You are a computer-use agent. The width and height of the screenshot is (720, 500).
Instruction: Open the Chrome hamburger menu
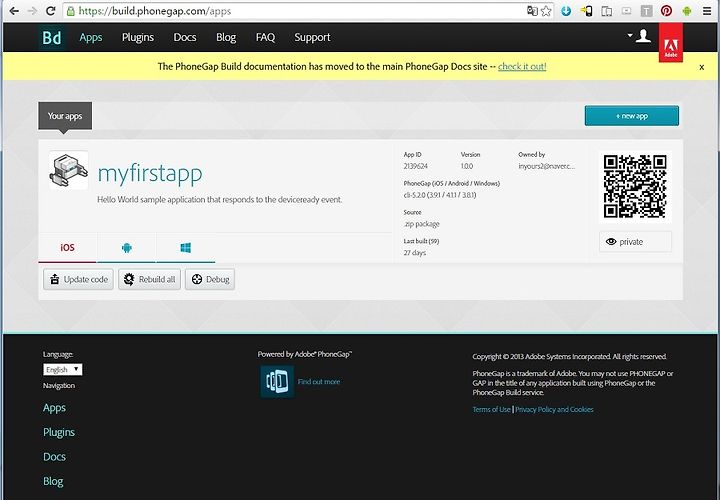(x=707, y=11)
